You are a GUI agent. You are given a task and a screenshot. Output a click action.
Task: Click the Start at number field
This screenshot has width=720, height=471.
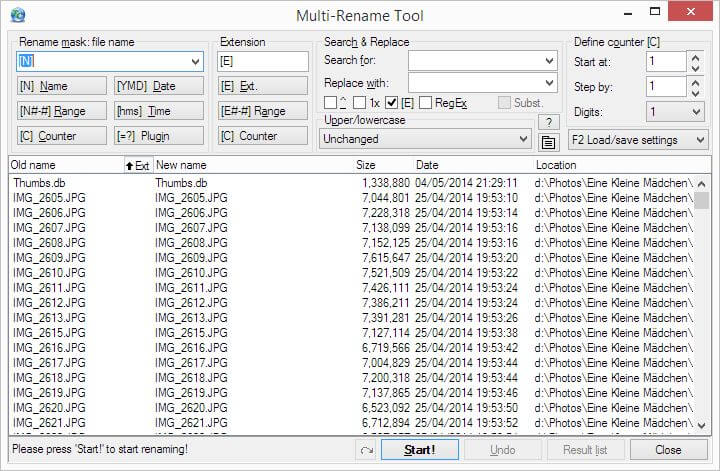[x=666, y=62]
